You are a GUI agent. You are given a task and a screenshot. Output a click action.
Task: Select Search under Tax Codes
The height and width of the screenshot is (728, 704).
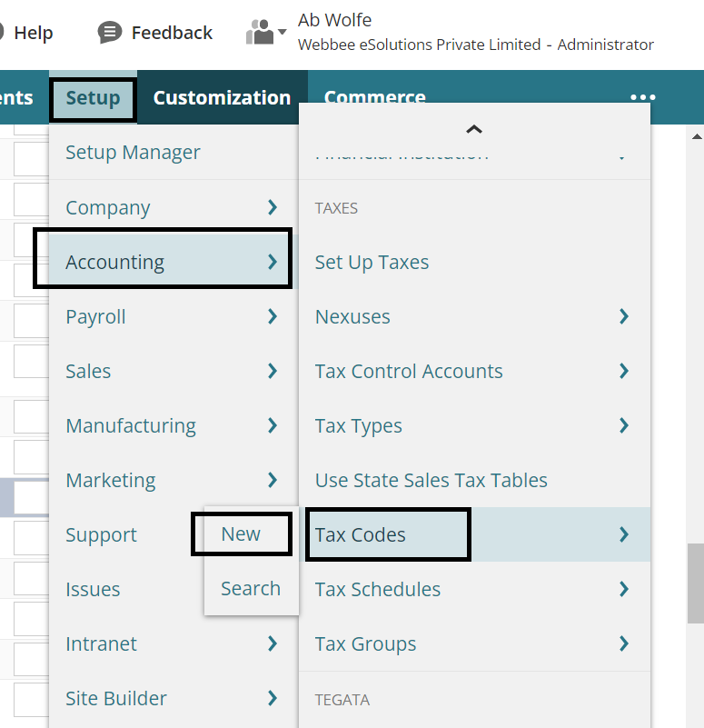(250, 589)
